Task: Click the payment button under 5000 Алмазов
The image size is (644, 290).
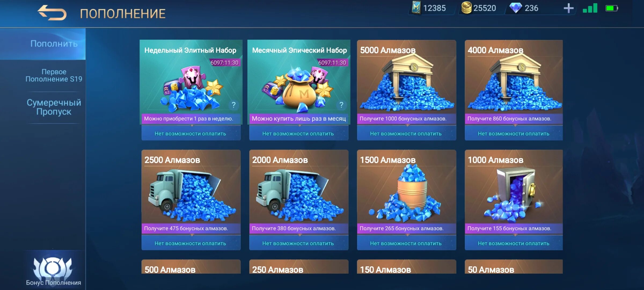Action: [406, 133]
